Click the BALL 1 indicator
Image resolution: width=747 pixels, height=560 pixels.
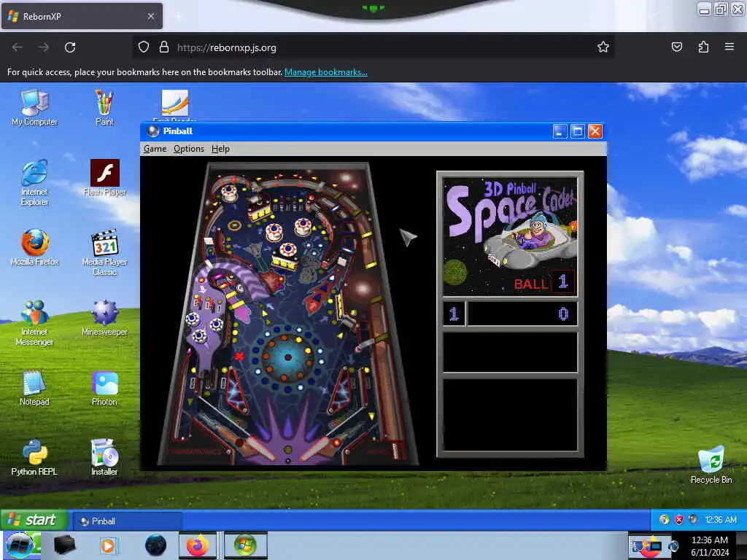[543, 282]
